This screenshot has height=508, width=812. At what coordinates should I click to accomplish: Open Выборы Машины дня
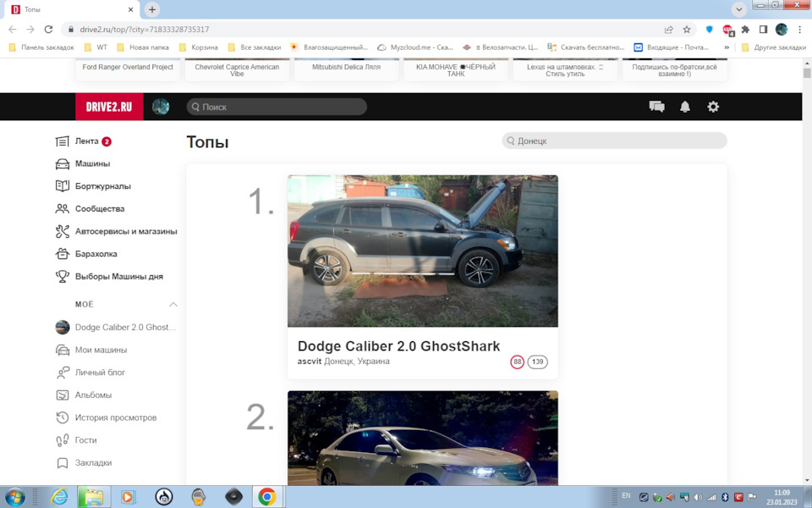pyautogui.click(x=119, y=277)
